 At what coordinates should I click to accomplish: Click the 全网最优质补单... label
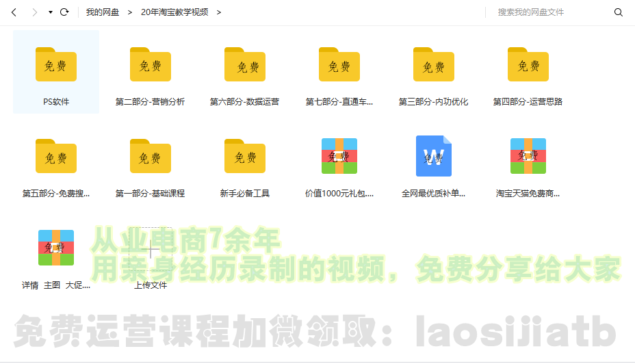click(x=434, y=194)
